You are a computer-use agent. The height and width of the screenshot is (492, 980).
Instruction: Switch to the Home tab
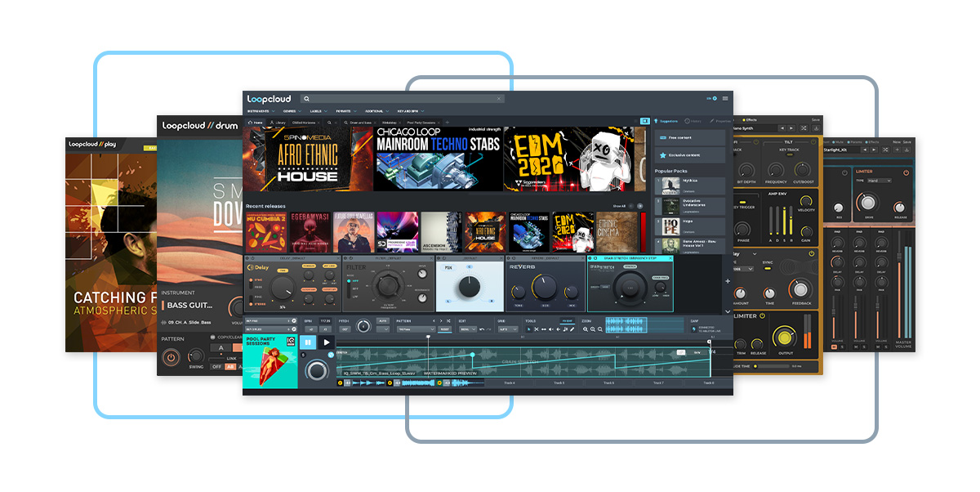(x=256, y=122)
